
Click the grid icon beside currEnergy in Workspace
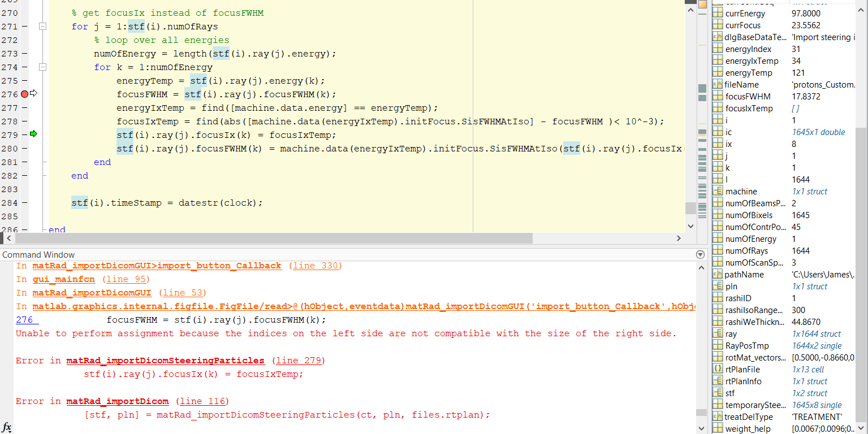(x=718, y=13)
